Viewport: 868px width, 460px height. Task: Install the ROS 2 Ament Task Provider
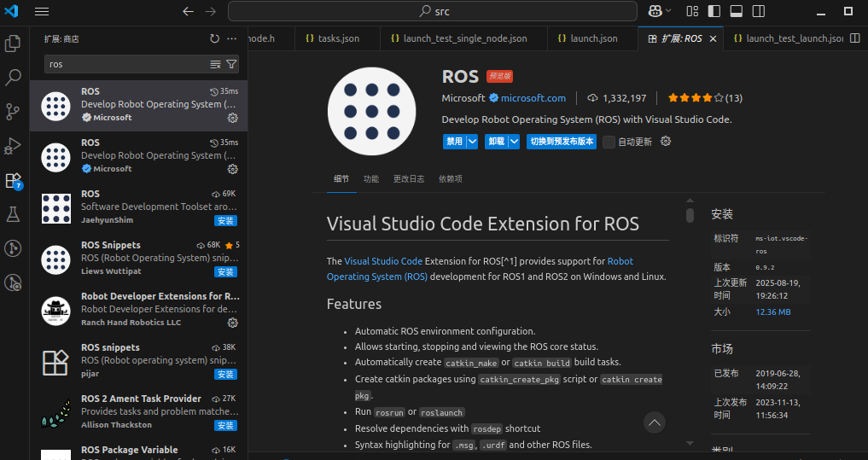[x=226, y=426]
